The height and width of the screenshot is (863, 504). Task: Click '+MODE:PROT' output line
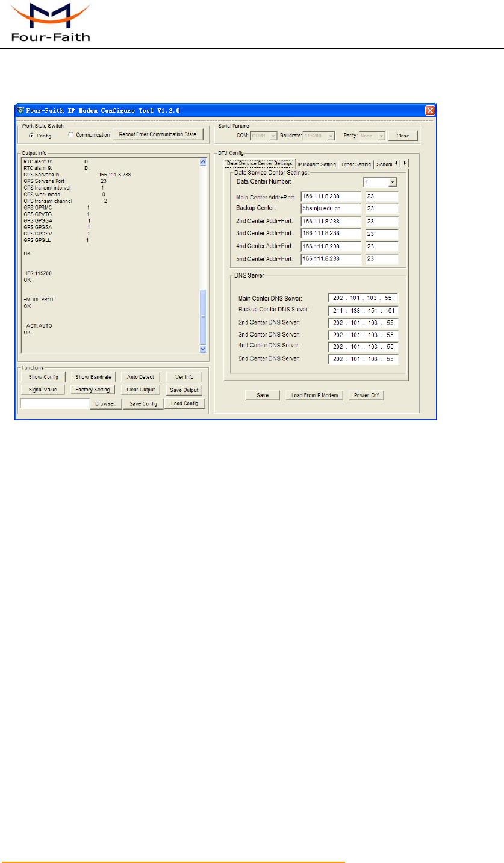click(39, 299)
